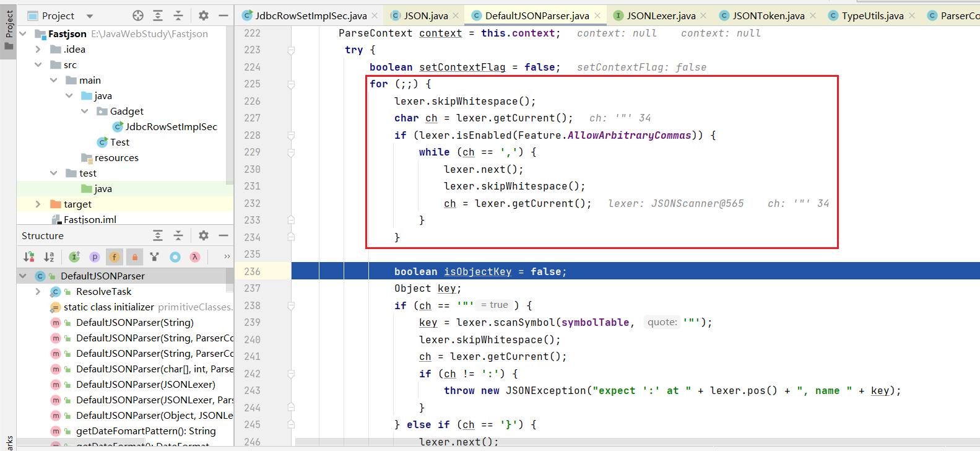Select the Test class in project tree
The width and height of the screenshot is (980, 451).
click(113, 142)
